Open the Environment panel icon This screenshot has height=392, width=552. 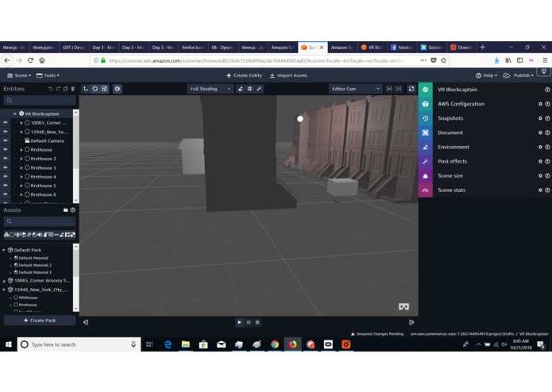click(x=425, y=147)
